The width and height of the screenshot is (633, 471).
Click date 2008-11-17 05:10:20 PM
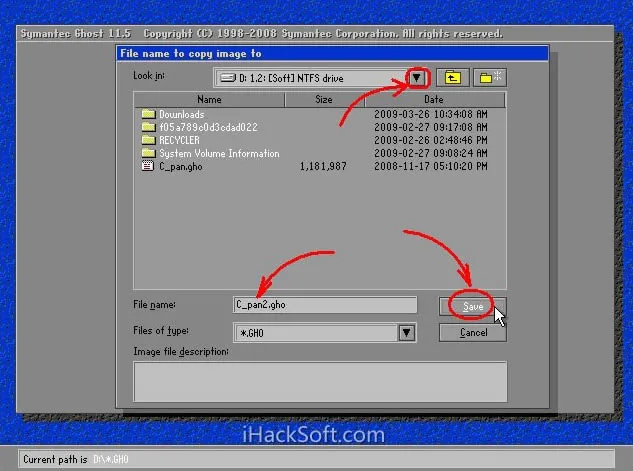(431, 166)
